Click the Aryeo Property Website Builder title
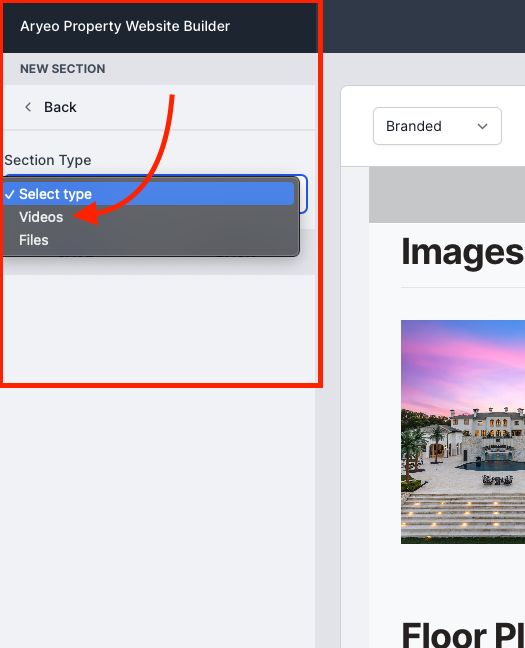This screenshot has width=525, height=648. (125, 26)
